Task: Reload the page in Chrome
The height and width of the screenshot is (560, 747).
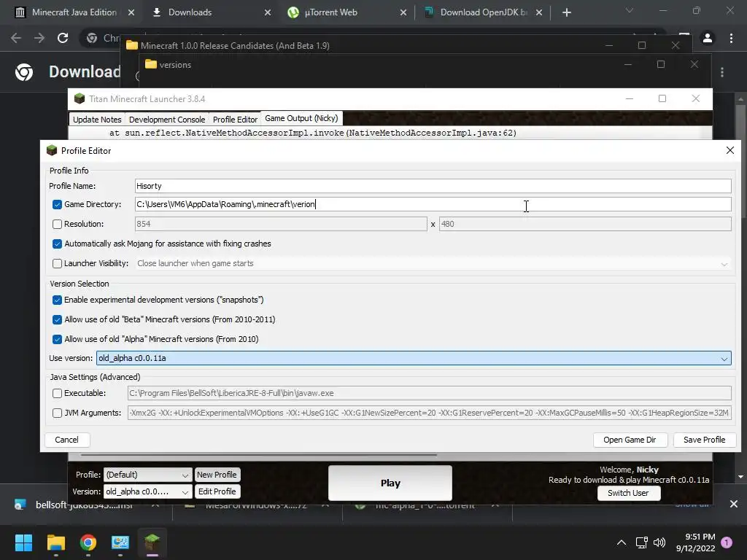Action: (63, 38)
